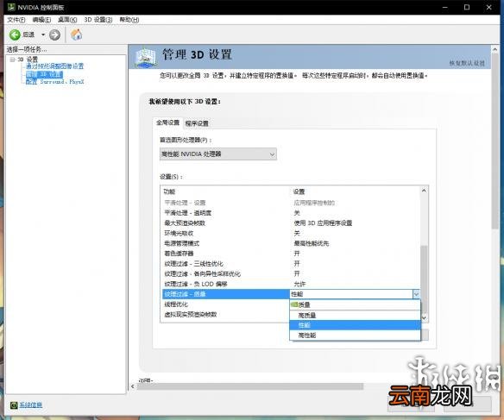Image resolution: width=504 pixels, height=420 pixels.
Task: Click 恢复默认设置 link in header
Action: click(x=467, y=63)
